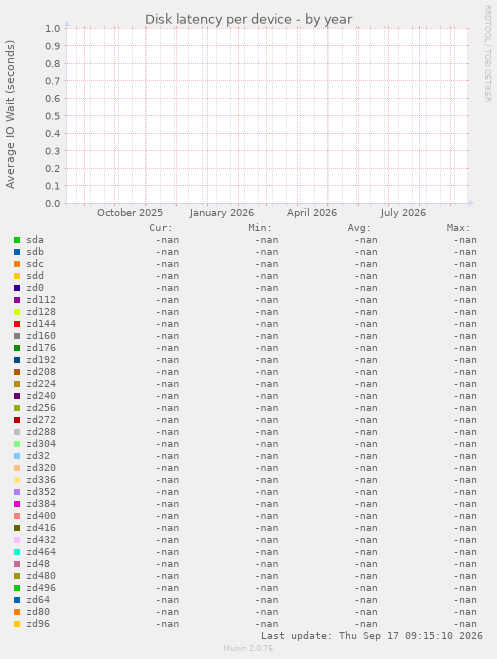The image size is (497, 659).
Task: Click the 0.0 y-axis value
Action: (x=53, y=204)
